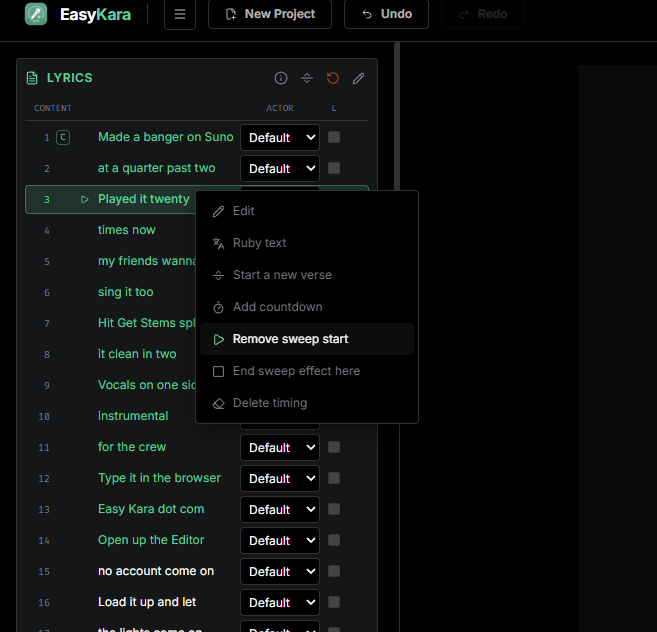This screenshot has height=632, width=657.
Task: Toggle L checkbox for Open up the Editor
Action: pos(334,540)
